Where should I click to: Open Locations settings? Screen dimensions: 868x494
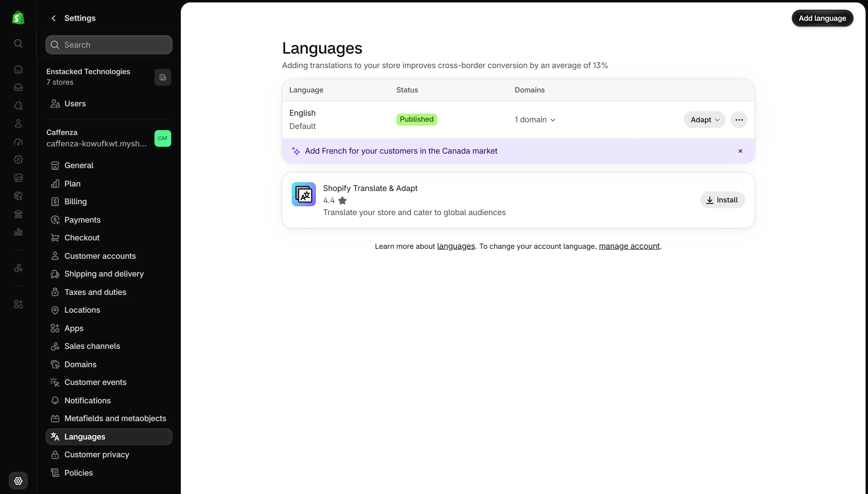(x=109, y=310)
